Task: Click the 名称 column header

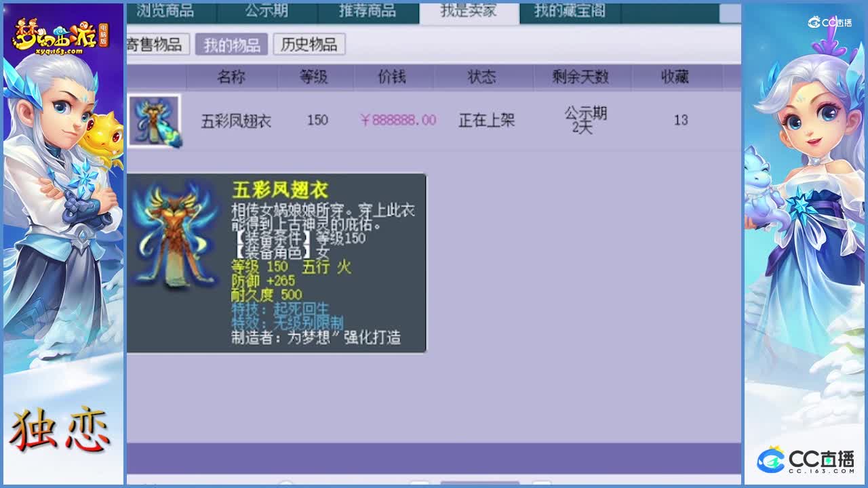Action: pos(231,77)
